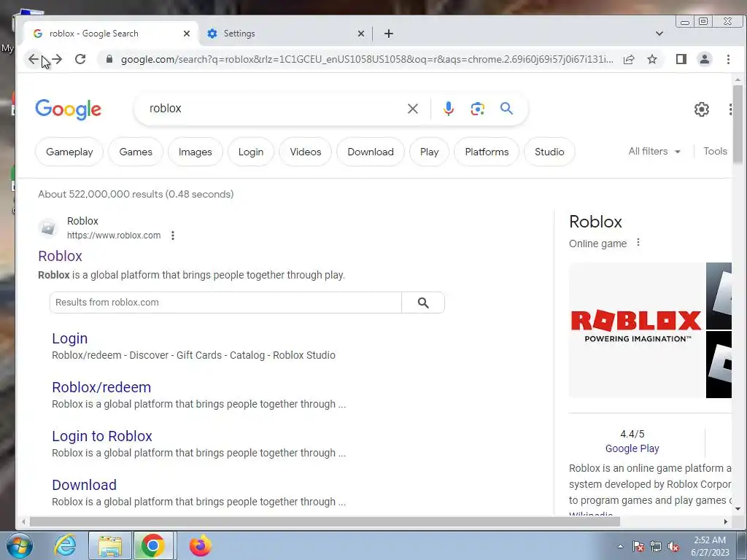Select the Play filter chip

click(429, 152)
